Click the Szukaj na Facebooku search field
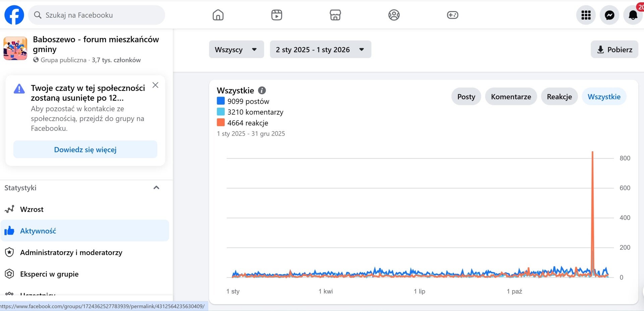Viewport: 644px width, 311px height. pos(101,15)
